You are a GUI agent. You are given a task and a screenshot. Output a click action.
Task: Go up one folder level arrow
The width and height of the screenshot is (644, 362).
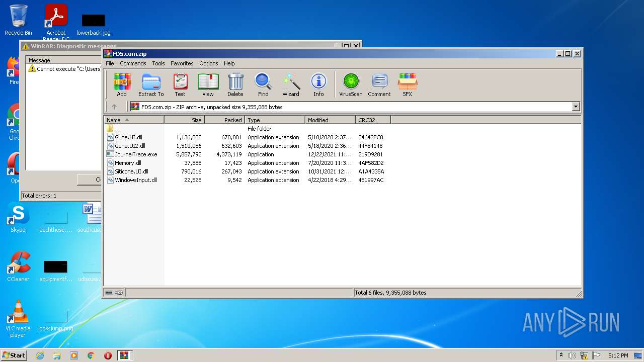pyautogui.click(x=114, y=107)
